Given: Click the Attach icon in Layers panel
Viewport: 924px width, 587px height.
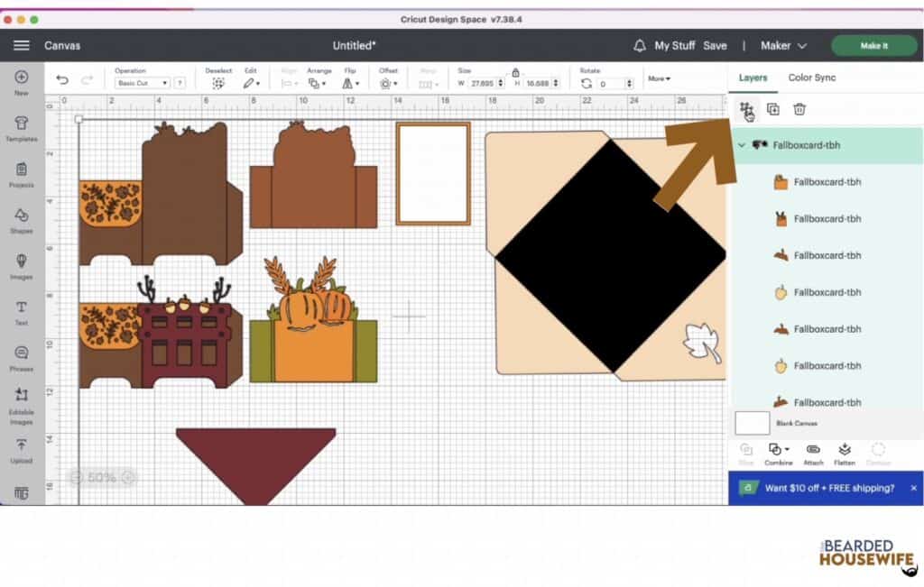Looking at the screenshot, I should pyautogui.click(x=813, y=452).
